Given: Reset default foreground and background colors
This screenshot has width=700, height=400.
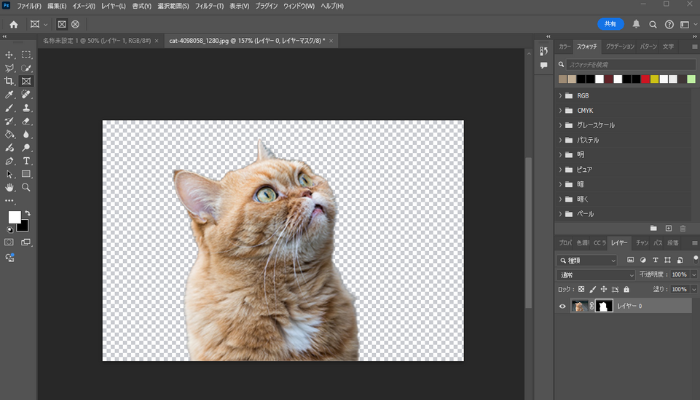Looking at the screenshot, I should click(10, 230).
